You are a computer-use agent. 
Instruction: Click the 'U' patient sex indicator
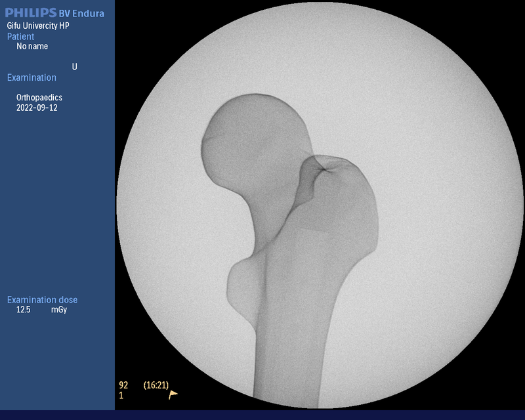pyautogui.click(x=74, y=67)
